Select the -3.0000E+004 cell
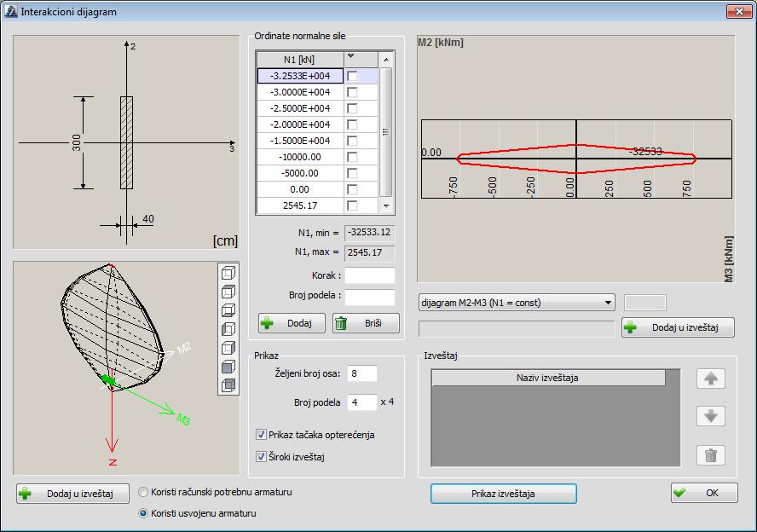Image resolution: width=757 pixels, height=532 pixels. point(300,92)
